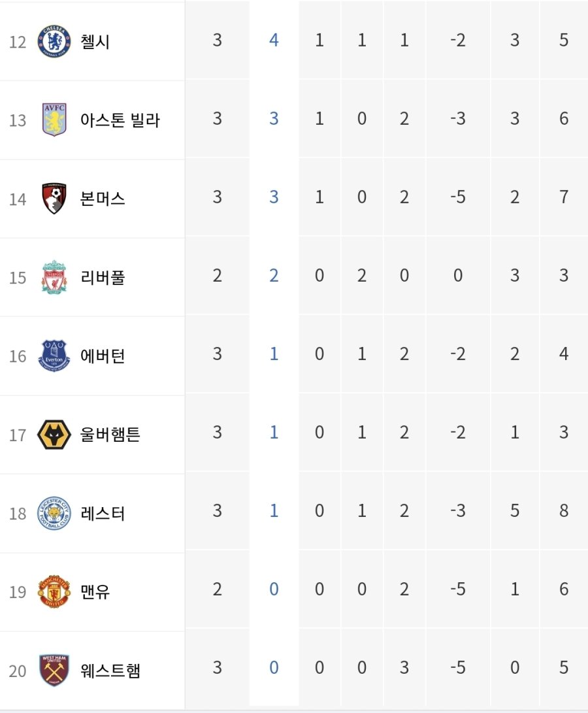Open the 레스터 team link
This screenshot has width=588, height=713.
click(x=103, y=513)
